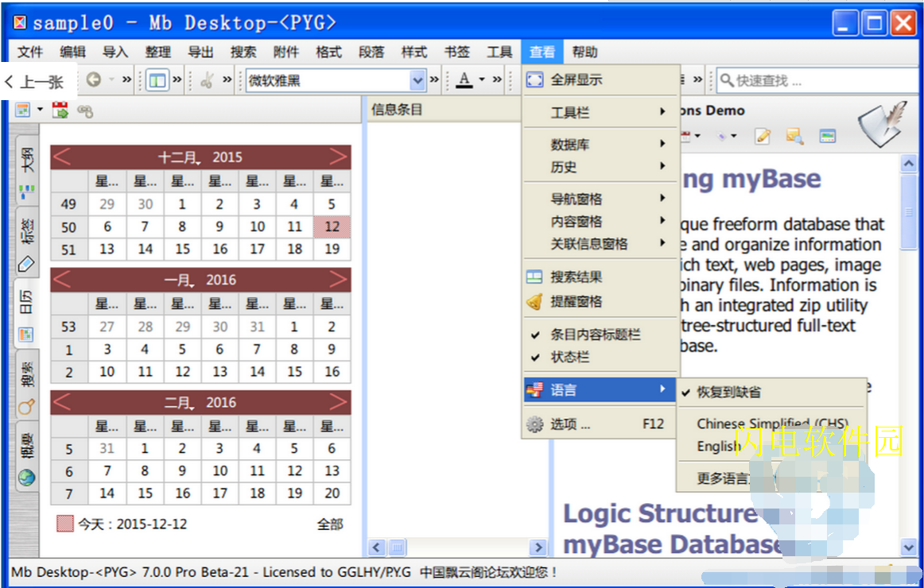924x588 pixels.
Task: Select highlighted day 12 in December 2015
Action: [x=332, y=226]
